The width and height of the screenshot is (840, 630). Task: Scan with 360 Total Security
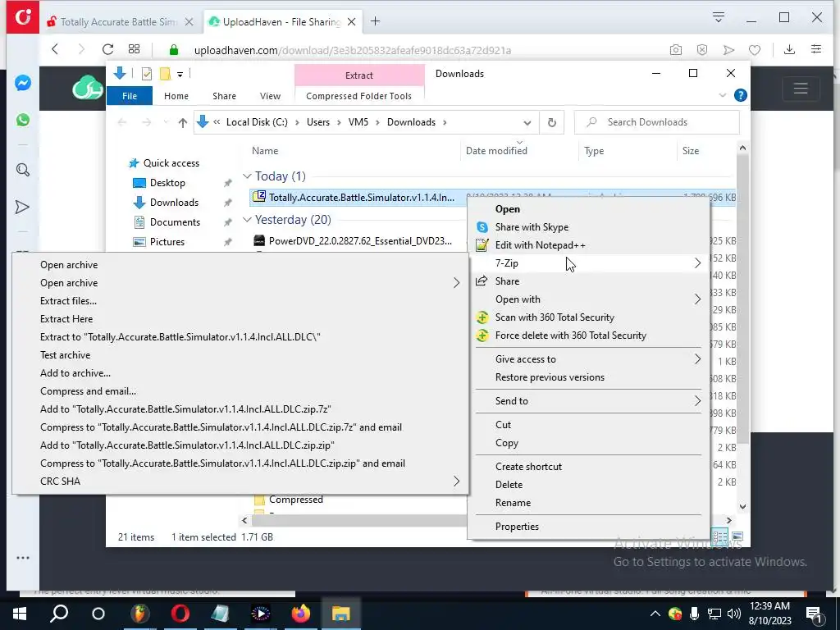click(x=587, y=317)
